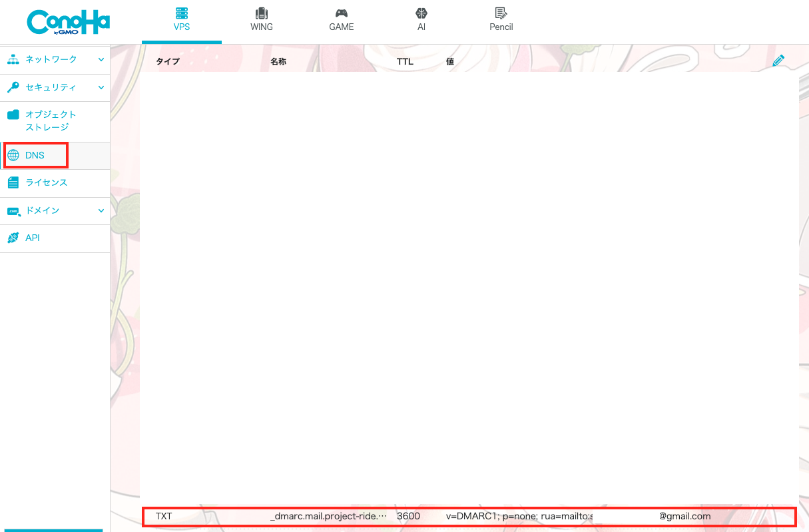Click the VPS server icon
Screen dimensions: 809x532
tap(182, 13)
